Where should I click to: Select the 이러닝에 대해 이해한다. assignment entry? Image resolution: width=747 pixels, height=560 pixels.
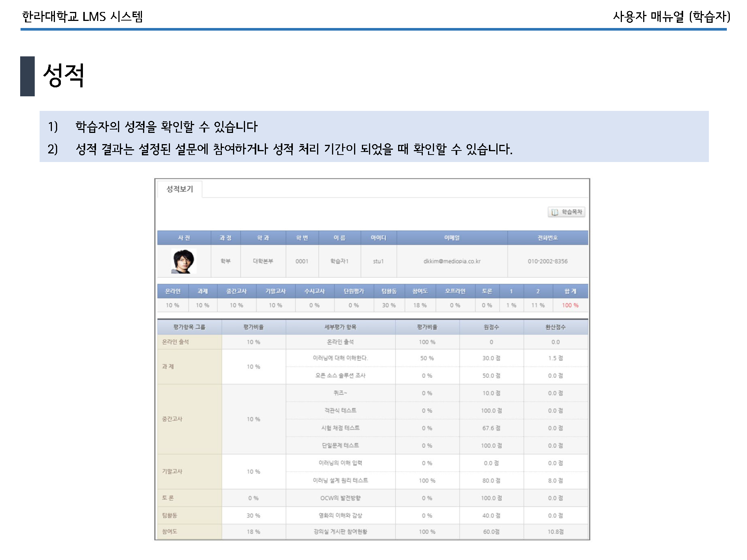pyautogui.click(x=340, y=358)
